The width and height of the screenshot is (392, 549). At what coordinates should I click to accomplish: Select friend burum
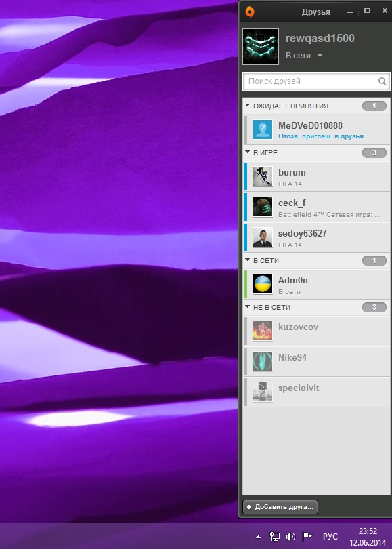317,176
